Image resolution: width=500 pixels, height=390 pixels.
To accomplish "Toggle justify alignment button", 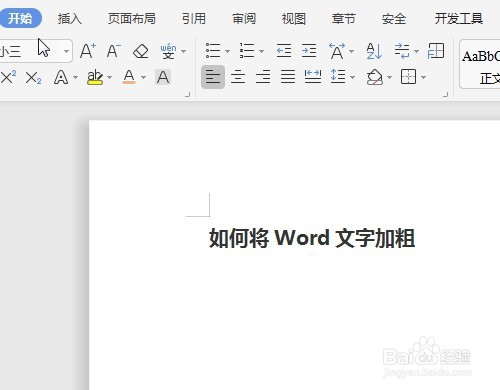I will click(288, 77).
